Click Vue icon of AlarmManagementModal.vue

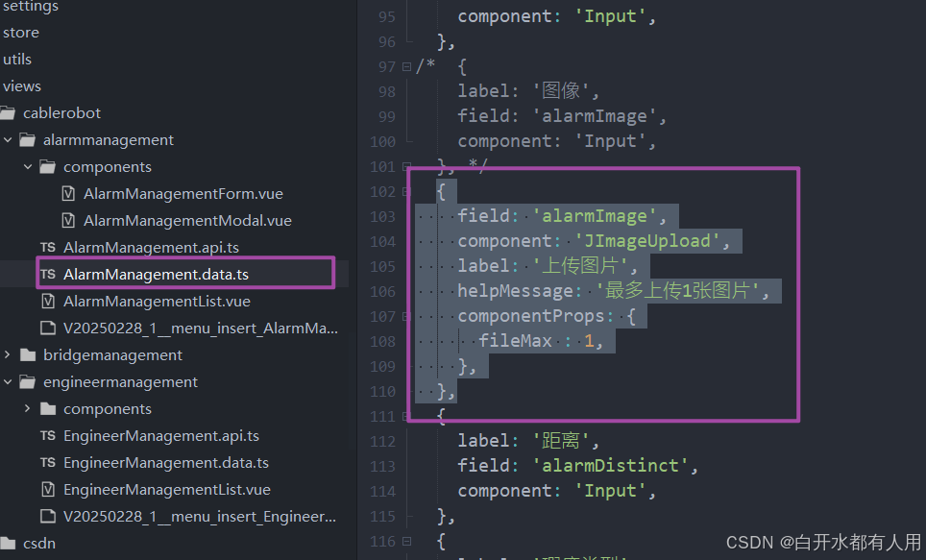68,220
